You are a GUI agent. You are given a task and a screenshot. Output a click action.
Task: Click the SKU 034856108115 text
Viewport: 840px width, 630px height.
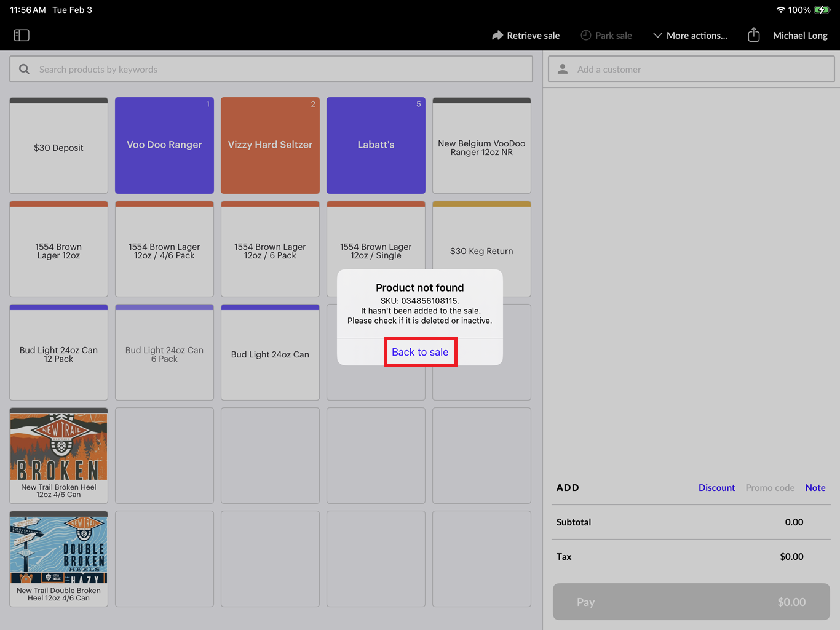point(420,301)
